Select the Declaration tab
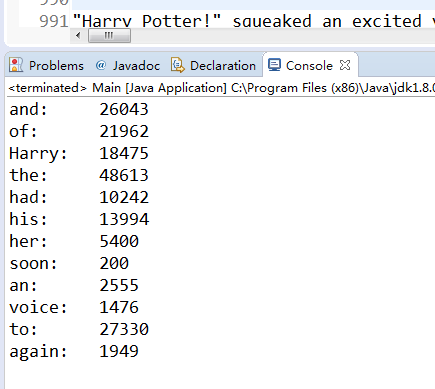This screenshot has width=435, height=389. (x=213, y=65)
